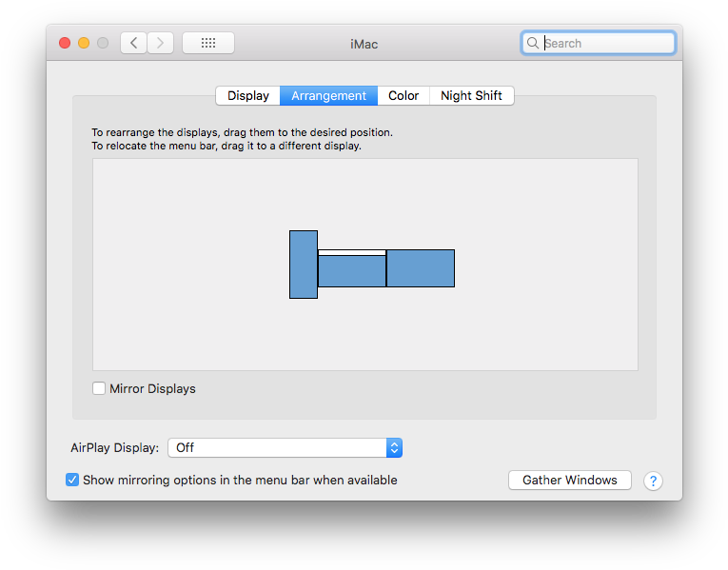
Task: Enable the Mirror Displays checkbox
Action: pyautogui.click(x=99, y=388)
